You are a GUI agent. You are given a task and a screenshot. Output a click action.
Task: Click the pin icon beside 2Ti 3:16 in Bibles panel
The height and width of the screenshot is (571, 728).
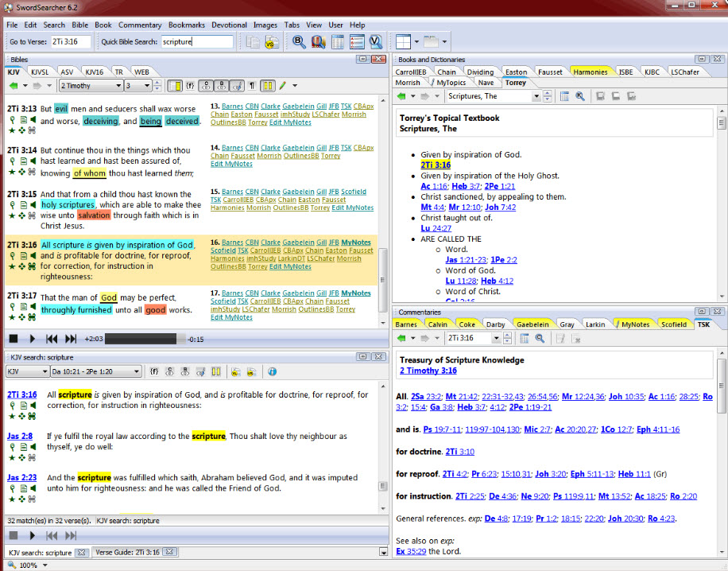[13, 256]
